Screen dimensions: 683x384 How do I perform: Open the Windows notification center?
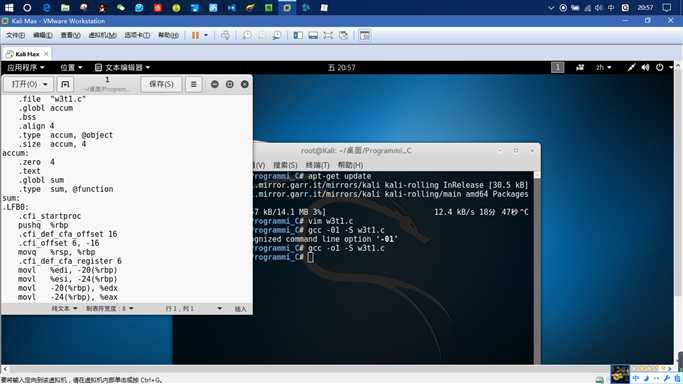click(666, 7)
